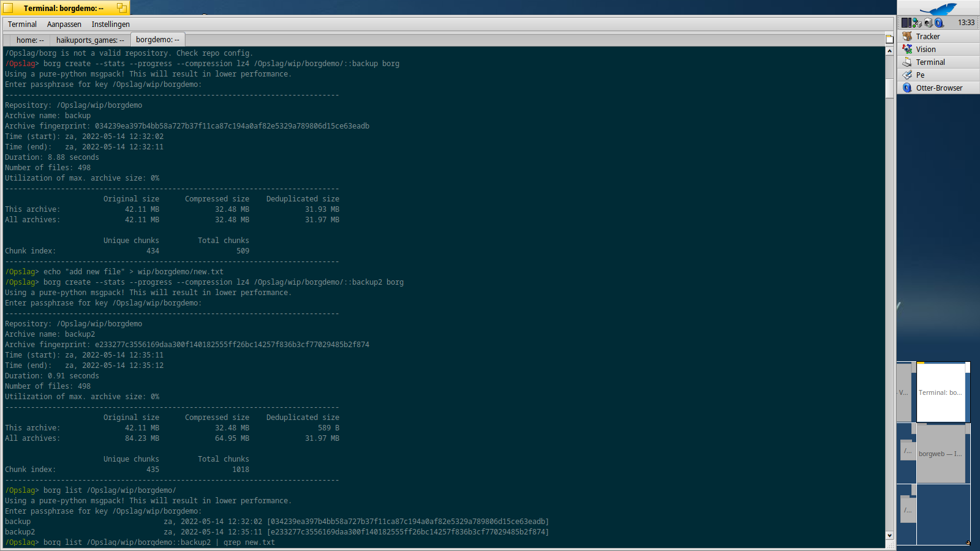Click fingerprint starting with e233277c3556 under backup2
The height and width of the screenshot is (551, 980).
(232, 345)
